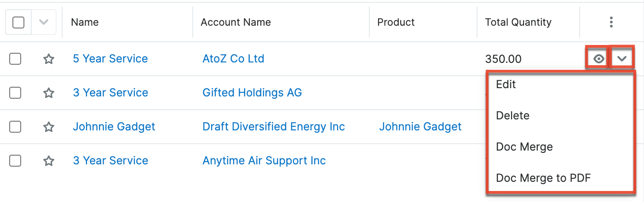
Task: Star the Gifted Holdings AG row
Action: coord(49,93)
